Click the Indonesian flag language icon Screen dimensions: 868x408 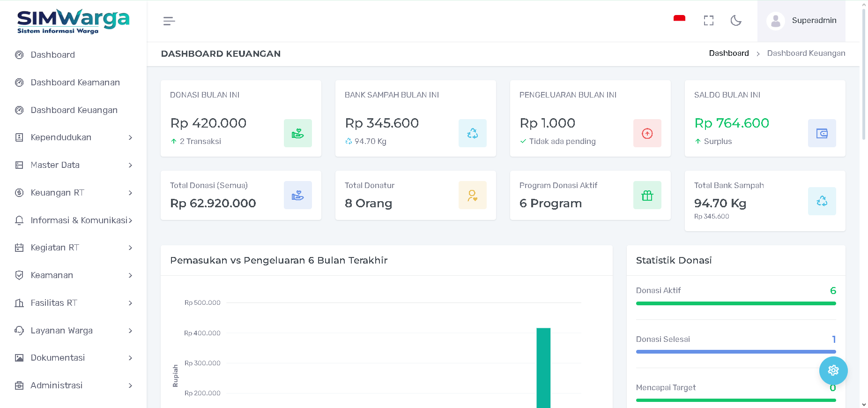[679, 19]
